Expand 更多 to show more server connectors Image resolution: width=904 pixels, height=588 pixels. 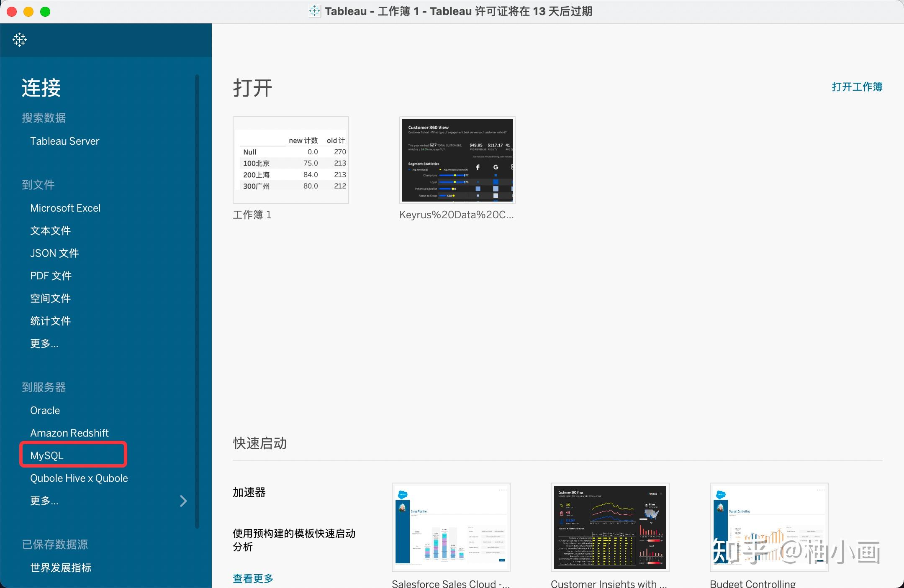(x=44, y=501)
